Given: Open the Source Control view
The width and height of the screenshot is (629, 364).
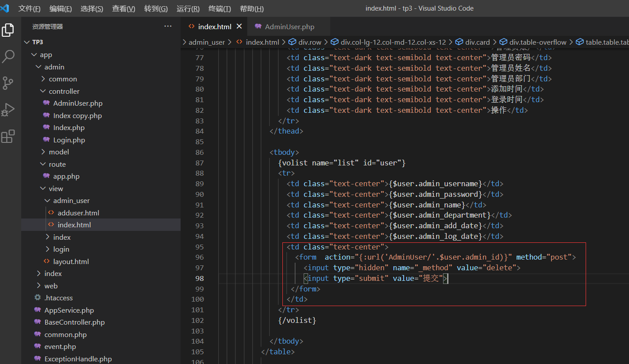Looking at the screenshot, I should (x=8, y=83).
